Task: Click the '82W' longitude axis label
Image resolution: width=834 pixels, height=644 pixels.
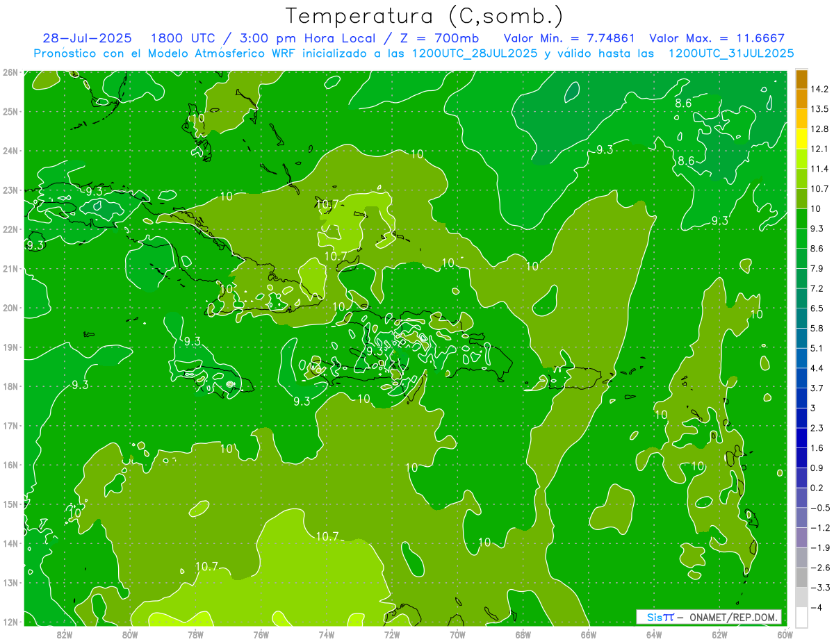Action: pos(64,634)
